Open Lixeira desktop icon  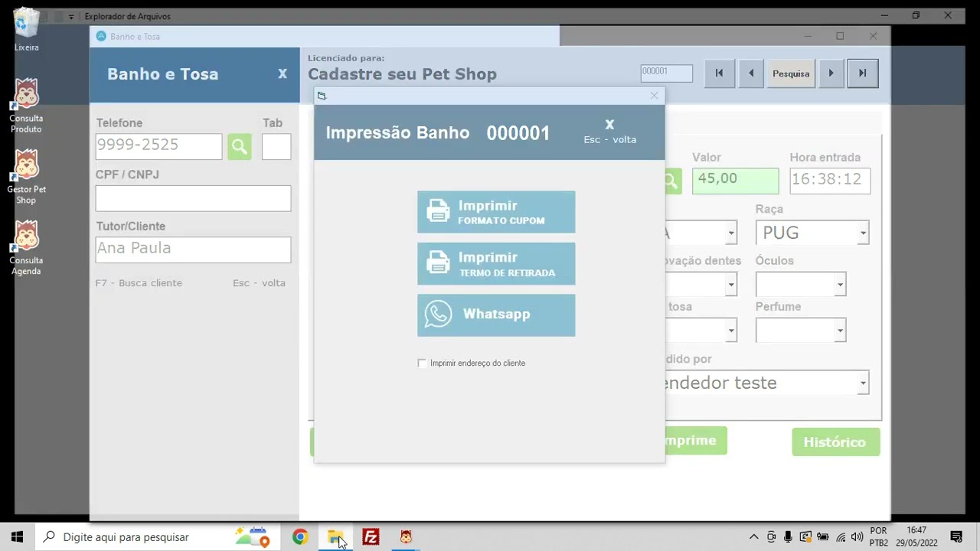[26, 30]
